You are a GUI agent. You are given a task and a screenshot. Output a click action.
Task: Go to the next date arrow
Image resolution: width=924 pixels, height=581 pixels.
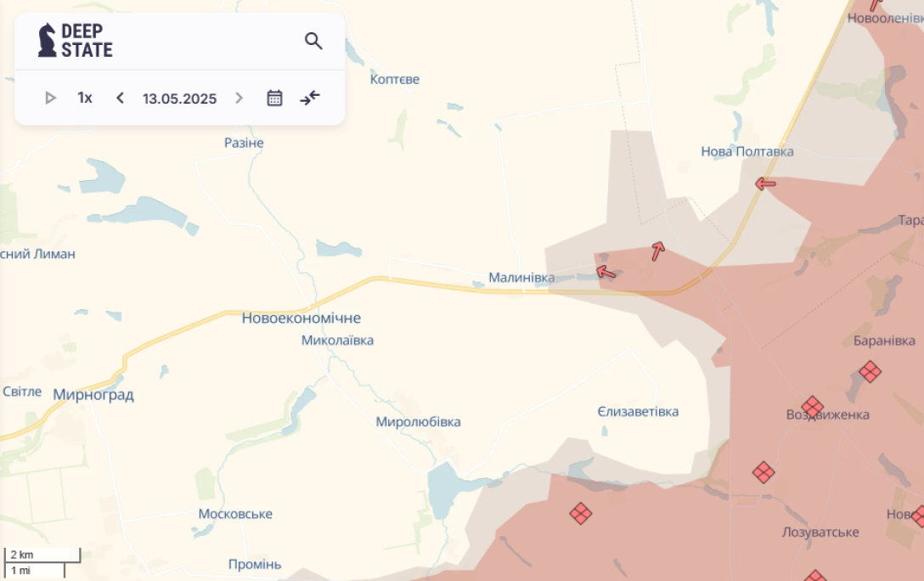(x=239, y=98)
